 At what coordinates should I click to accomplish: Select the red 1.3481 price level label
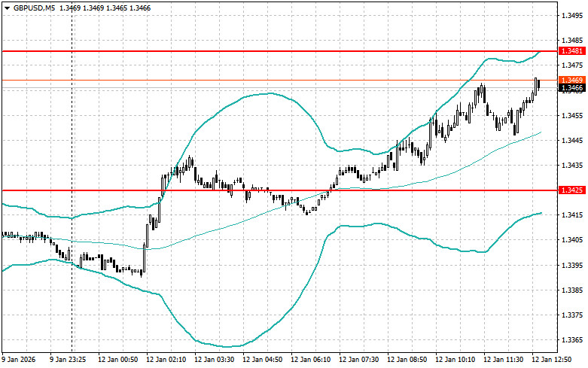[x=572, y=51]
